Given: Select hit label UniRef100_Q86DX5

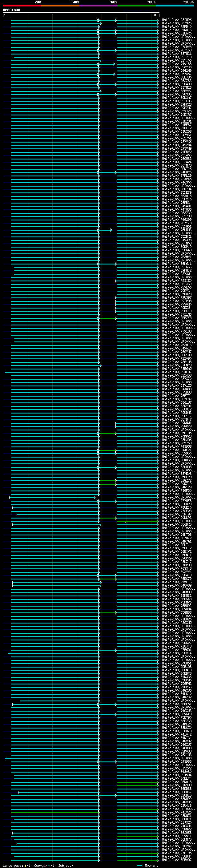Looking at the screenshot, I should (x=176, y=525).
